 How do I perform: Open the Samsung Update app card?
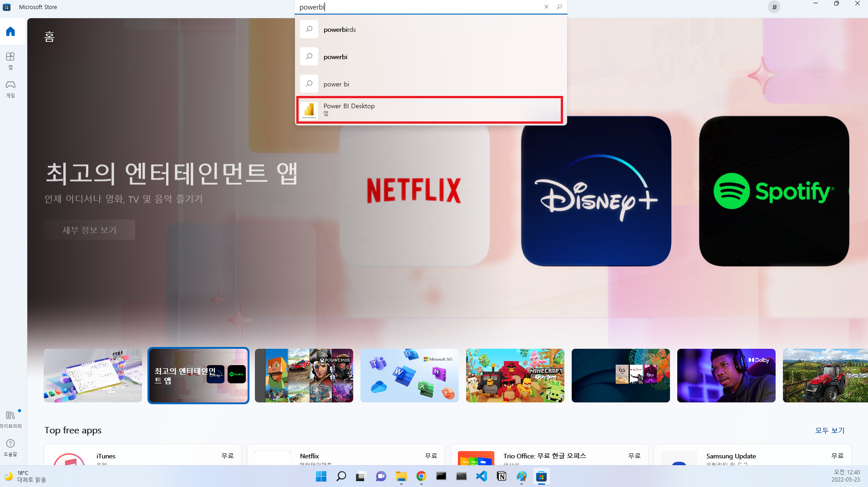click(x=752, y=455)
